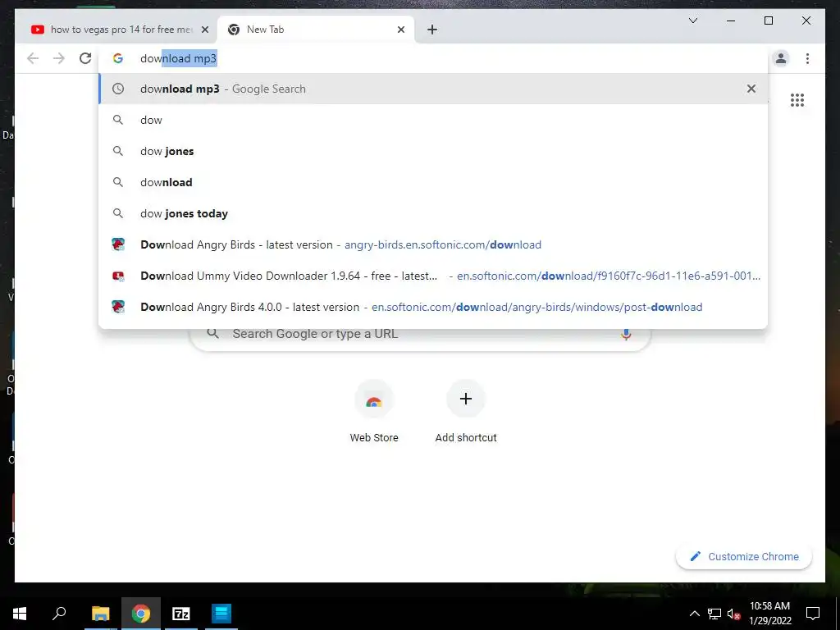Screen dimensions: 840x630
Task: Click the Google G icon in the address bar
Action: point(118,58)
